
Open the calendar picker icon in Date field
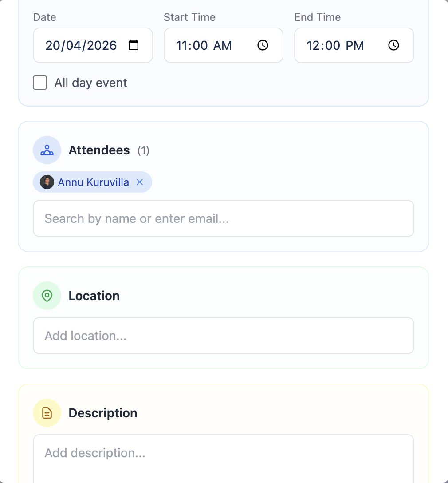coord(133,45)
